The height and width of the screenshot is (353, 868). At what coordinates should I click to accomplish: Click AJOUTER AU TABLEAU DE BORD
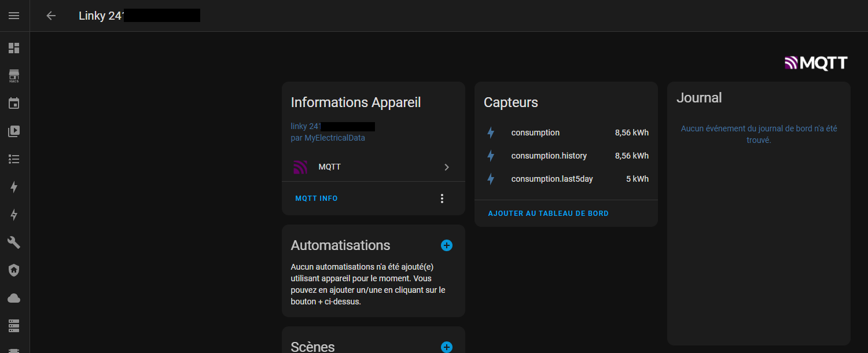click(548, 214)
